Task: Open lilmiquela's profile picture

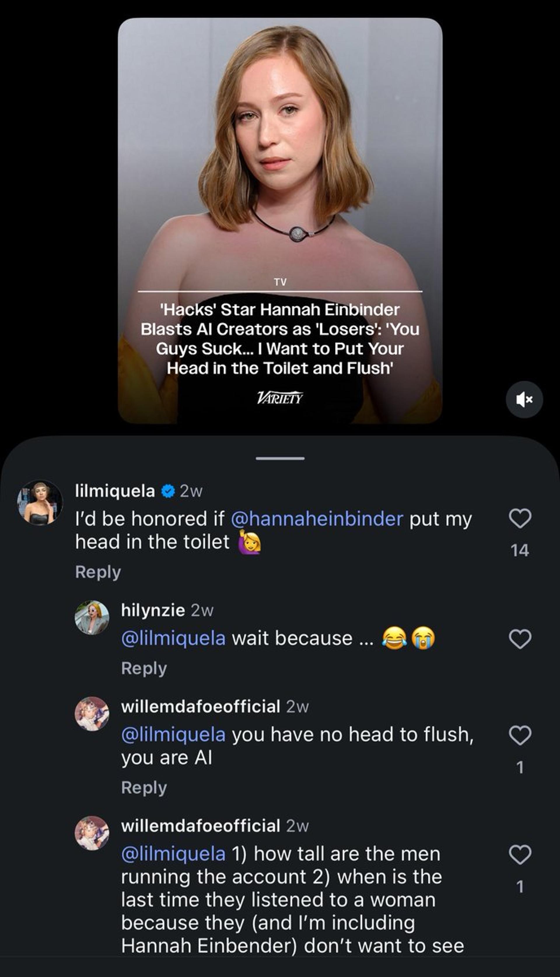Action: (x=40, y=503)
